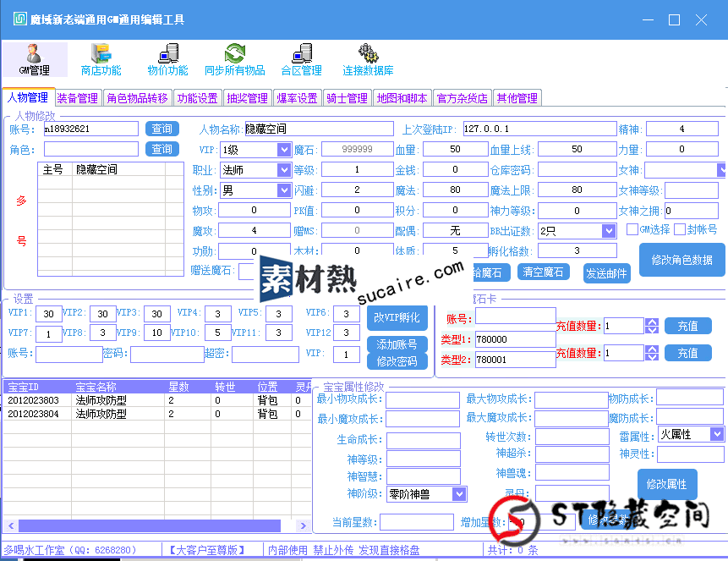Expand the 性别 dropdown showing 男
Screen dimensions: 728x561
284,190
